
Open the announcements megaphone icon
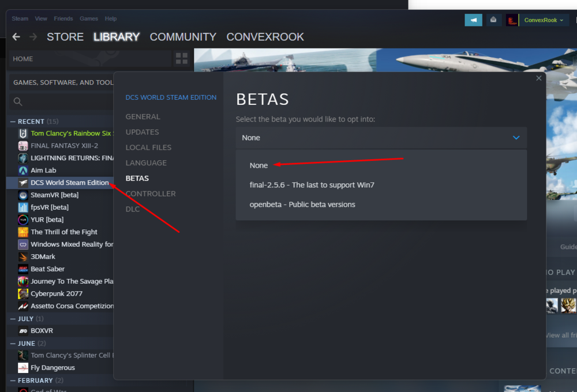click(473, 20)
